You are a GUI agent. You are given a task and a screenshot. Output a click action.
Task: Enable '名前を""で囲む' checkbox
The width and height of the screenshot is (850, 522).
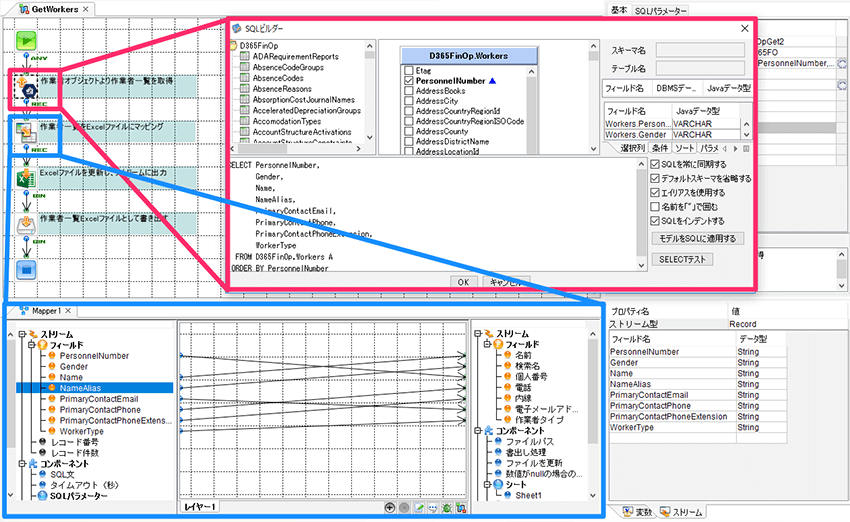tap(655, 206)
